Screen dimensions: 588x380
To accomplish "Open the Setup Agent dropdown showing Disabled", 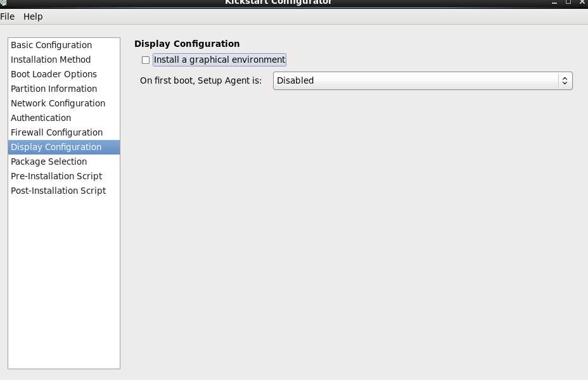I will 423,80.
